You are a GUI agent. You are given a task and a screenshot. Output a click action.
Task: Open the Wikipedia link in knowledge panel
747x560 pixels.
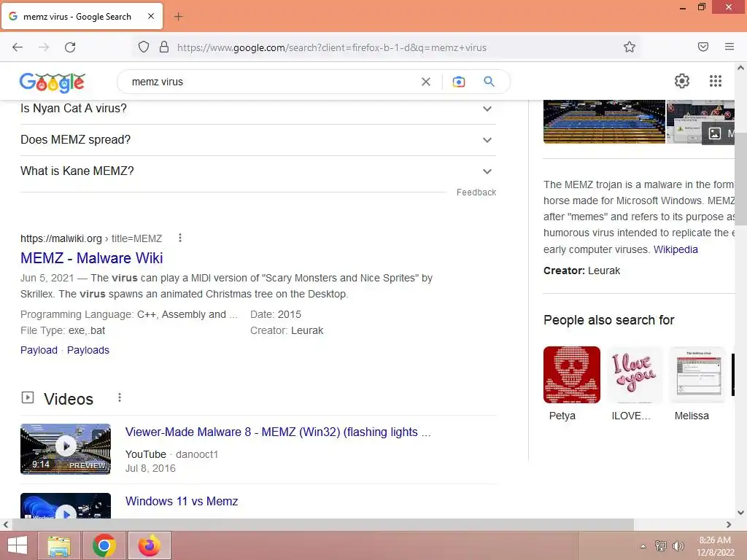[x=676, y=249]
